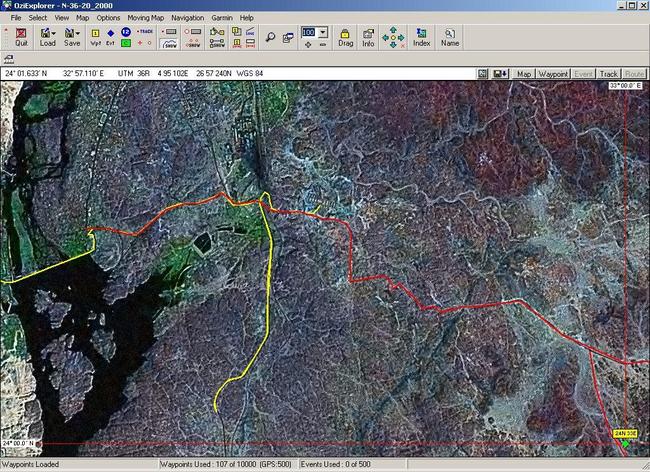The height and width of the screenshot is (472, 650).
Task: Open the Index map icon
Action: [421, 37]
